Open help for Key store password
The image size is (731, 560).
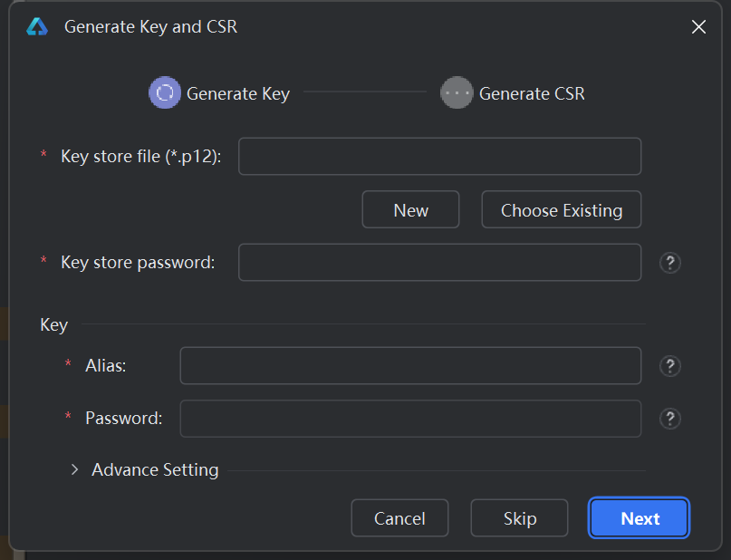pos(670,263)
